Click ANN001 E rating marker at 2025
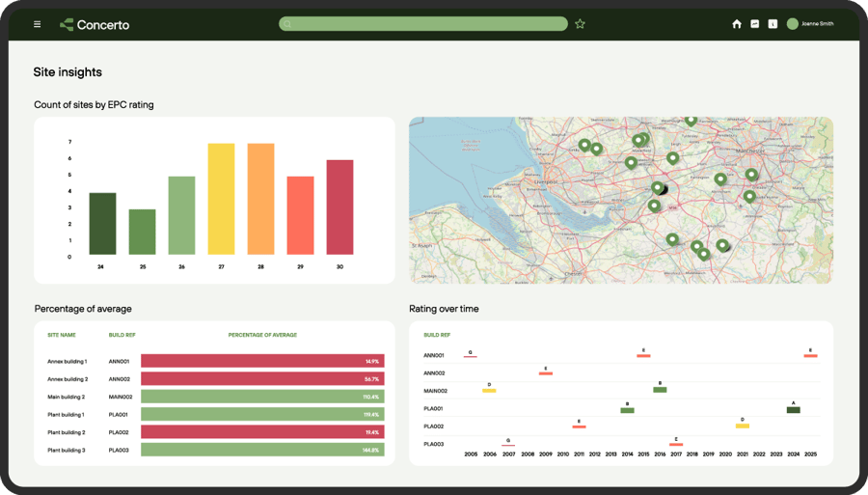The image size is (868, 495). coord(810,355)
